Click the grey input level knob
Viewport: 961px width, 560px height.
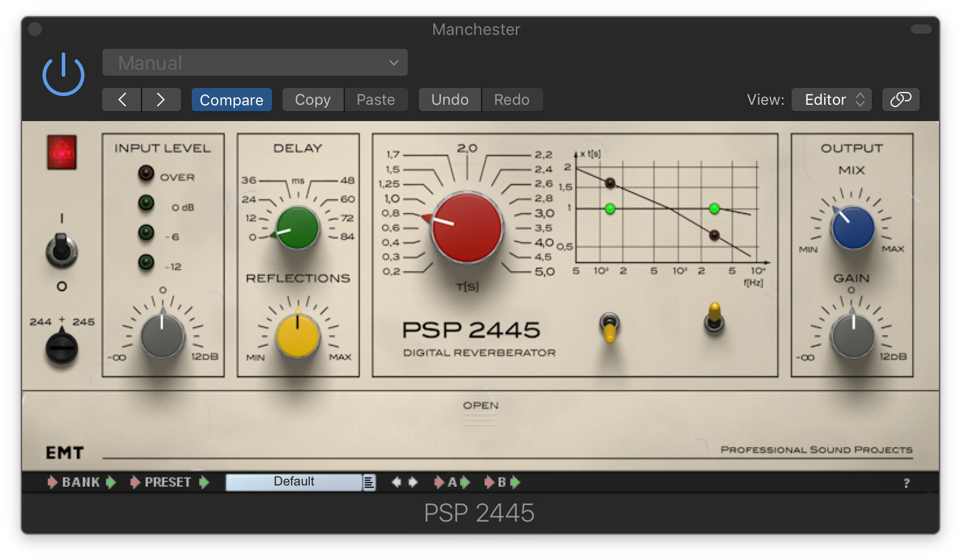(162, 336)
